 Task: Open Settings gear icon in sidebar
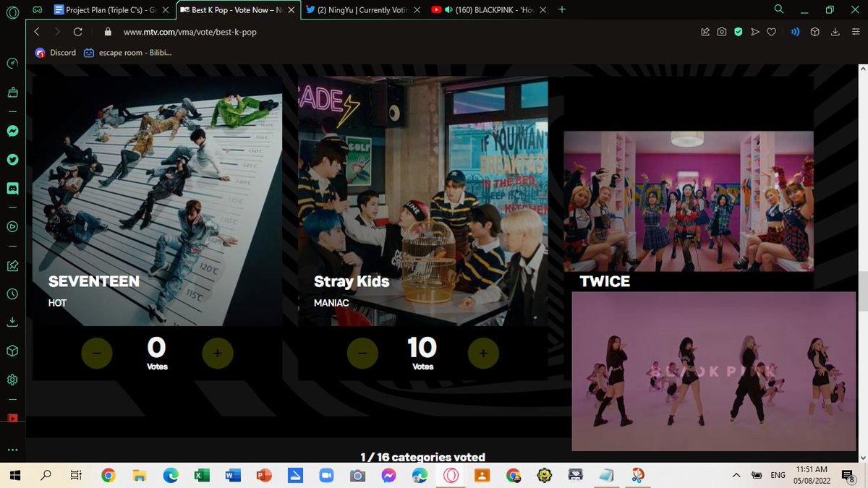pyautogui.click(x=12, y=380)
